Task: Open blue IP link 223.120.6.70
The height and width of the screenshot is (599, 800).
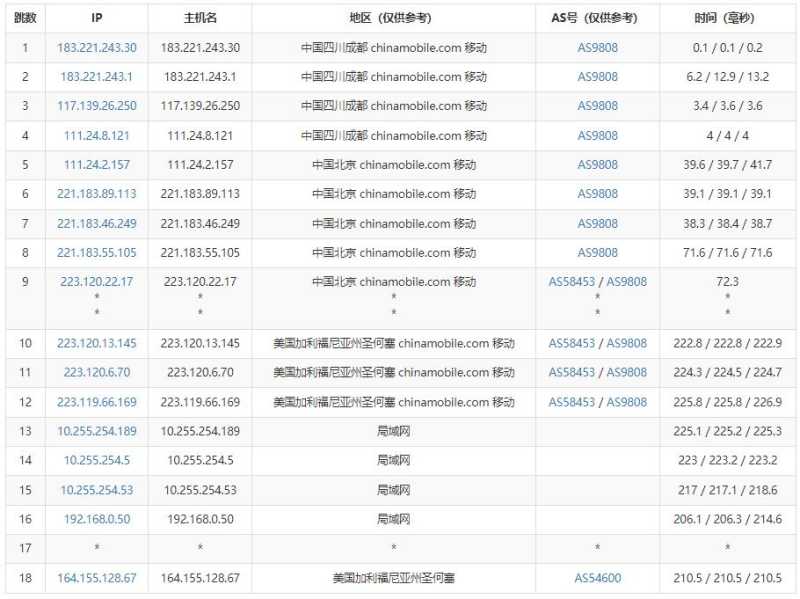Action: (97, 372)
